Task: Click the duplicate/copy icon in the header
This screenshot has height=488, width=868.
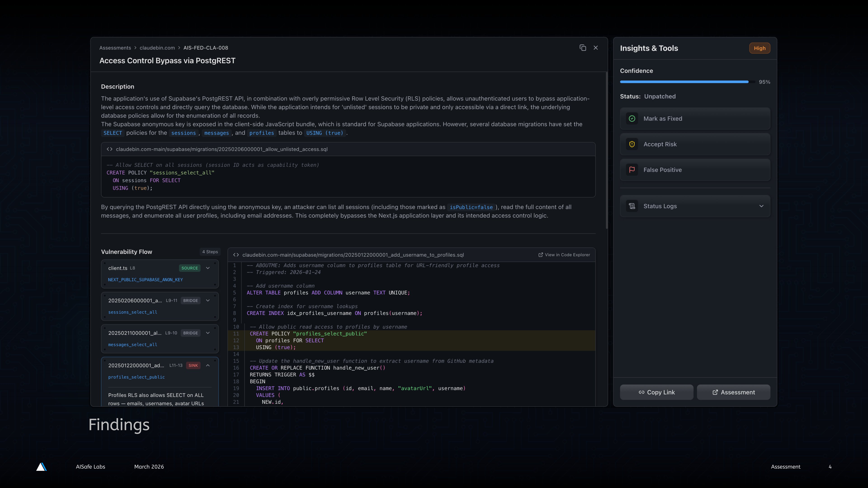Action: coord(583,47)
